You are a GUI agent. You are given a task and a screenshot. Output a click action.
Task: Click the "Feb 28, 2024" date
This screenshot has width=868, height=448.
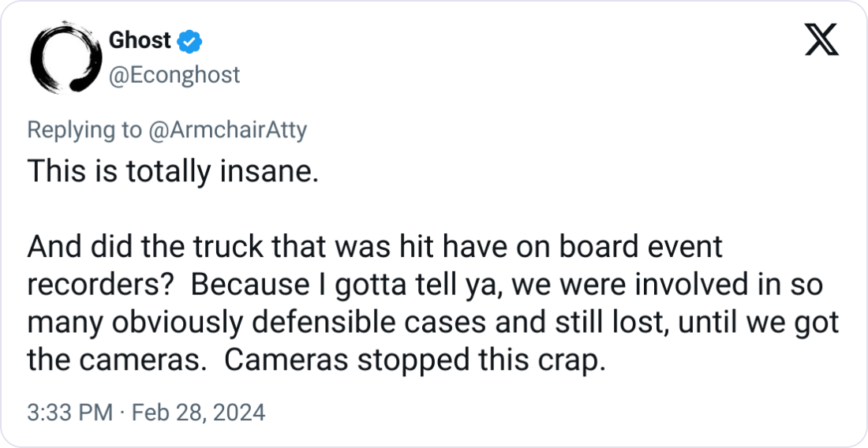(198, 413)
